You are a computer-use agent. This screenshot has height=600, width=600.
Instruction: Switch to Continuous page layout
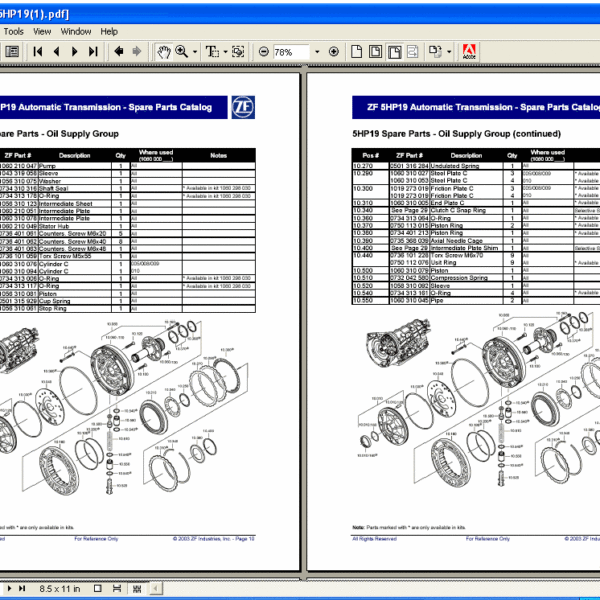pos(117,588)
